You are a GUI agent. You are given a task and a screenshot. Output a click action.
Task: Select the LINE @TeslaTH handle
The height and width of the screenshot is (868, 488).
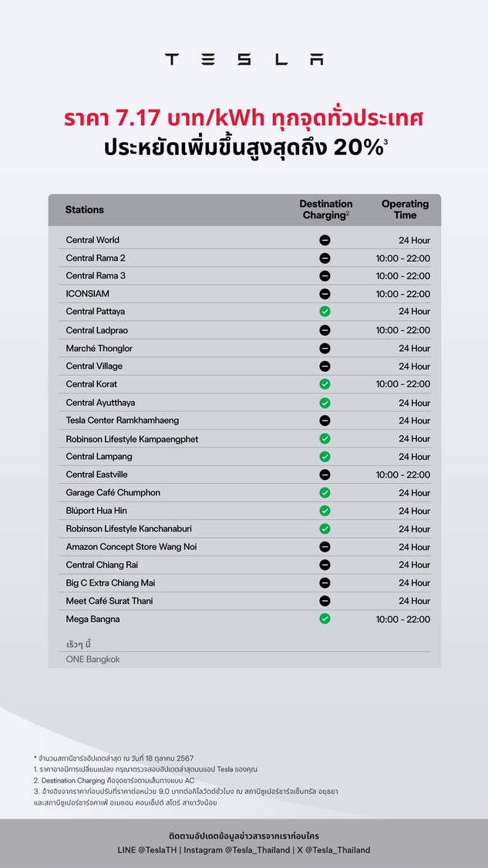143,849
